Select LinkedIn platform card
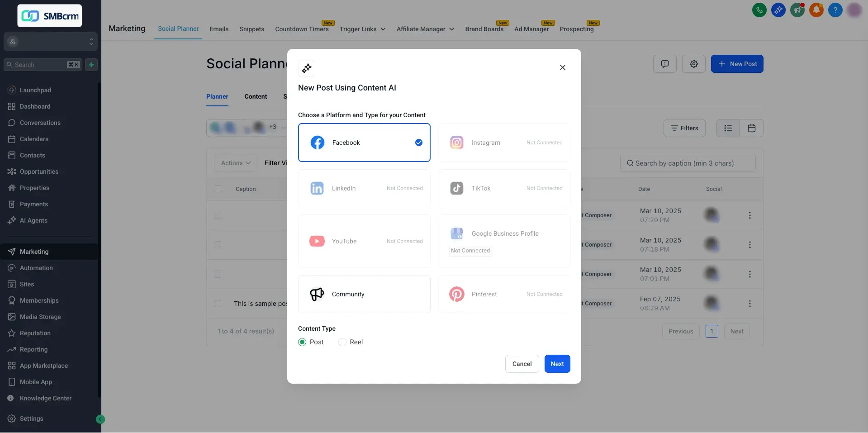The image size is (868, 433). [x=364, y=188]
